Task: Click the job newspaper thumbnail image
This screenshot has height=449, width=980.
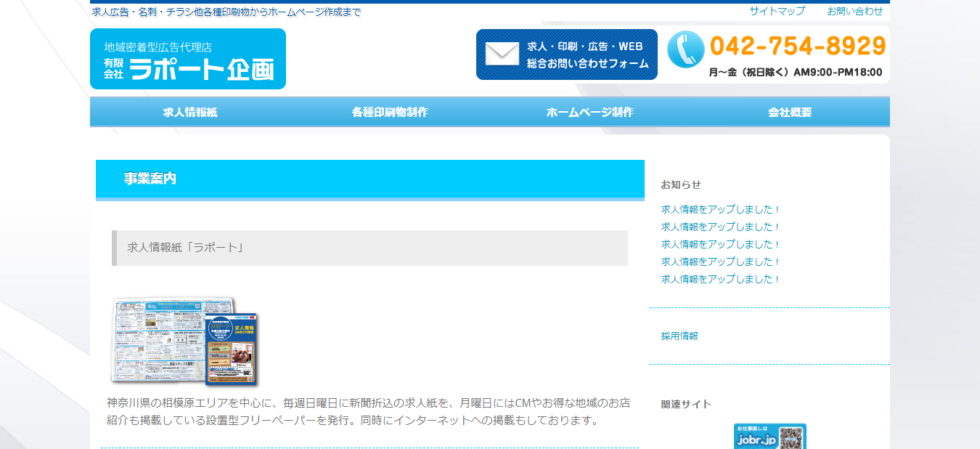Action: [x=184, y=341]
